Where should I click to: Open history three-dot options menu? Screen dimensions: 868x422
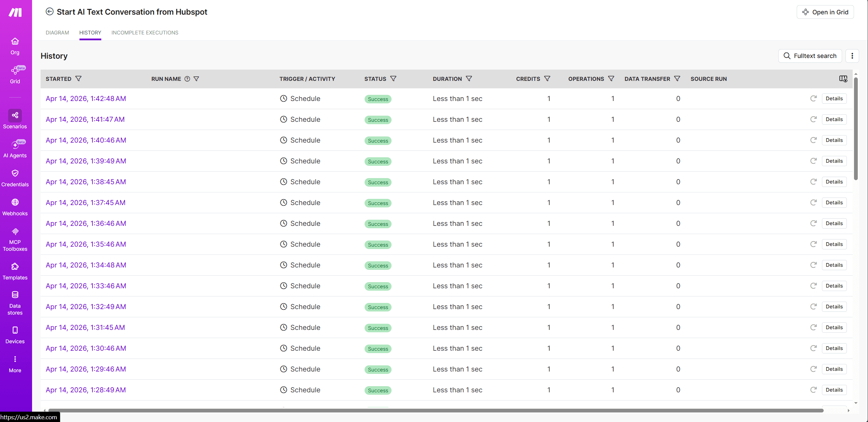point(852,56)
